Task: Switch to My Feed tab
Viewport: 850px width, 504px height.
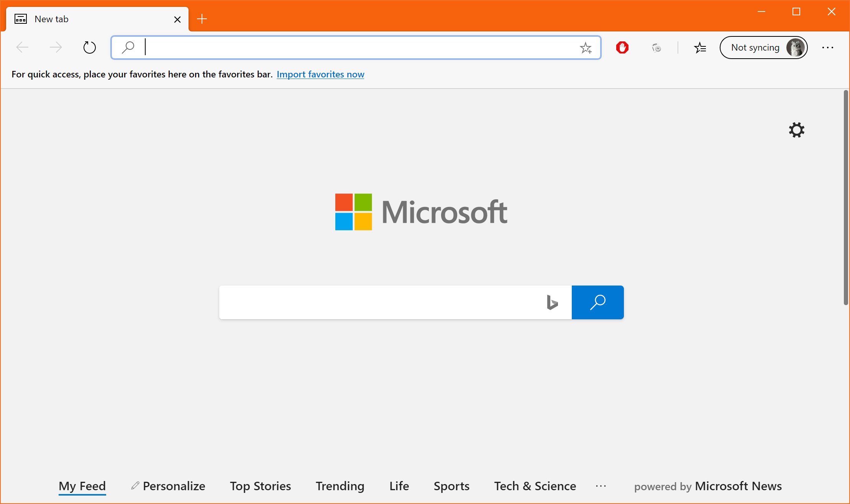Action: tap(82, 486)
